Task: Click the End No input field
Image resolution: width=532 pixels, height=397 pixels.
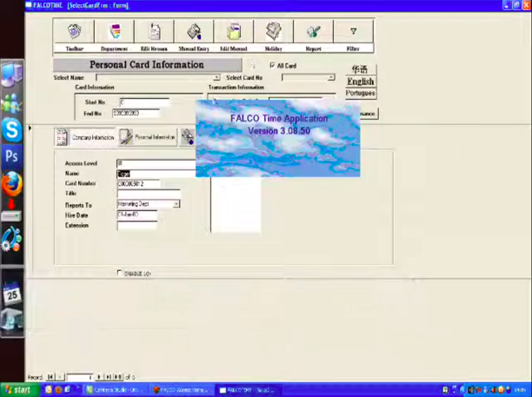Action: tap(135, 113)
